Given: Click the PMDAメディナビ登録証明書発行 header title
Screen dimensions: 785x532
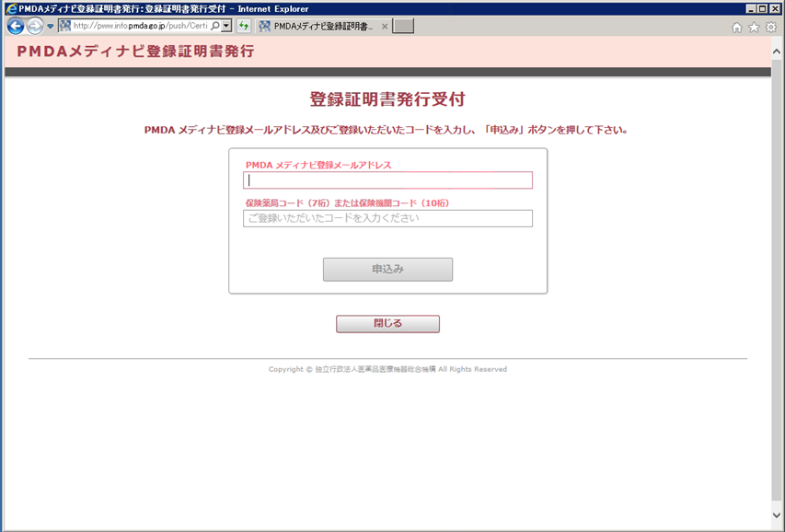Looking at the screenshot, I should tap(135, 52).
